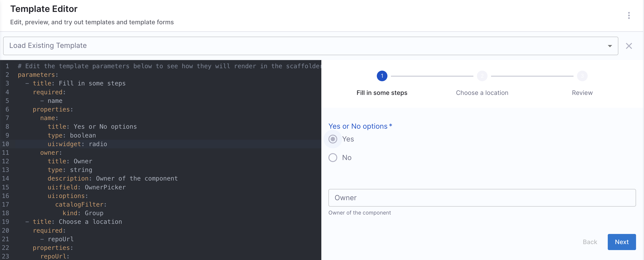Place cursor on ui:widget radio code line
The height and width of the screenshot is (260, 644).
78,144
